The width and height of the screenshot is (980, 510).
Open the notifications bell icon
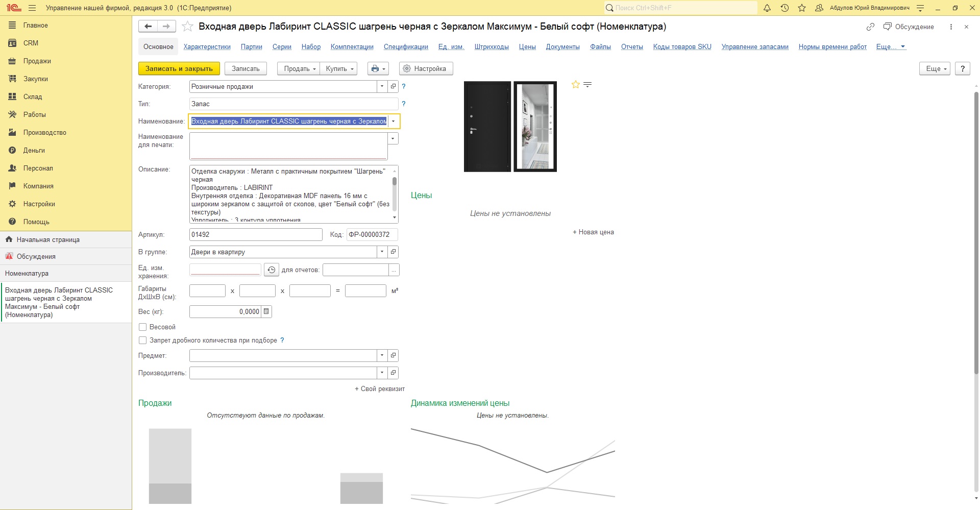pyautogui.click(x=767, y=8)
